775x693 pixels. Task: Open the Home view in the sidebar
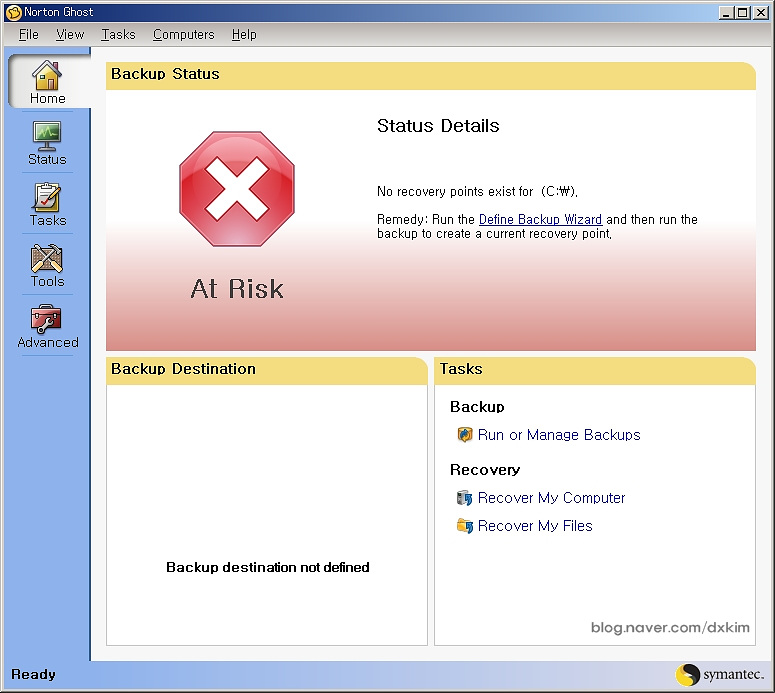coord(48,81)
